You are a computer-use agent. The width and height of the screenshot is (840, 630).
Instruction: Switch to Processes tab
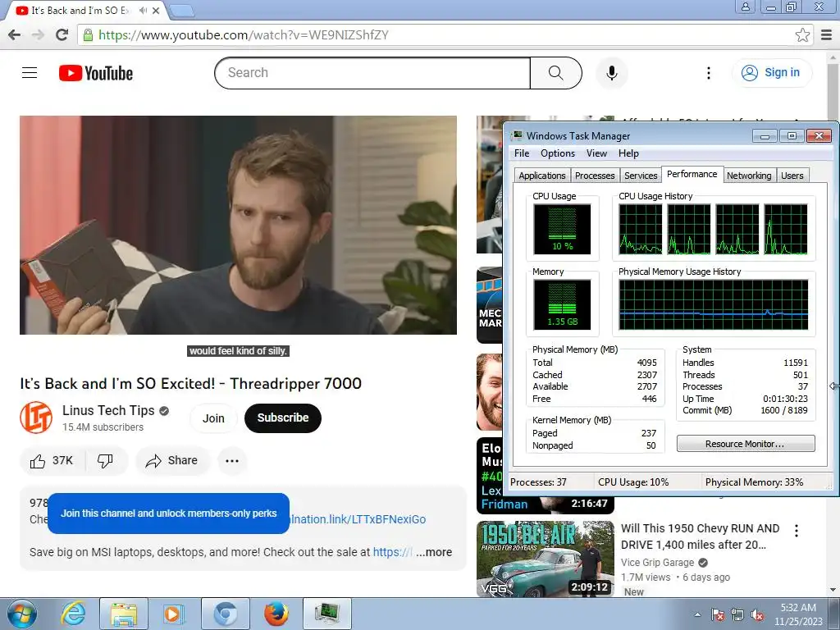pos(595,176)
